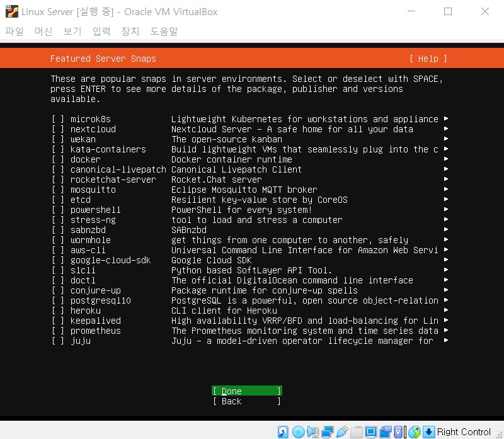Expand details arrow for keepalived row
The image size is (504, 439).
pyautogui.click(x=446, y=320)
